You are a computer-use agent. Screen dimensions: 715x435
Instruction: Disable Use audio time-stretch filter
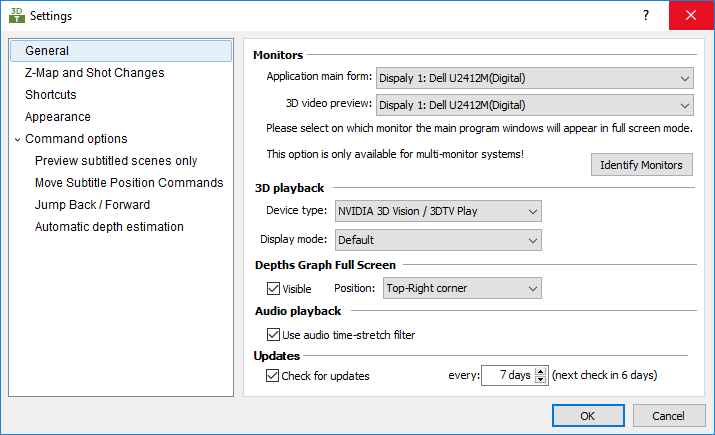[273, 335]
